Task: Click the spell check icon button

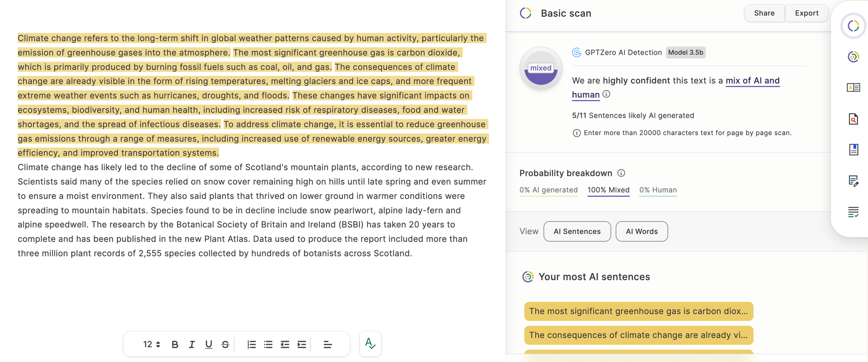Action: tap(370, 344)
